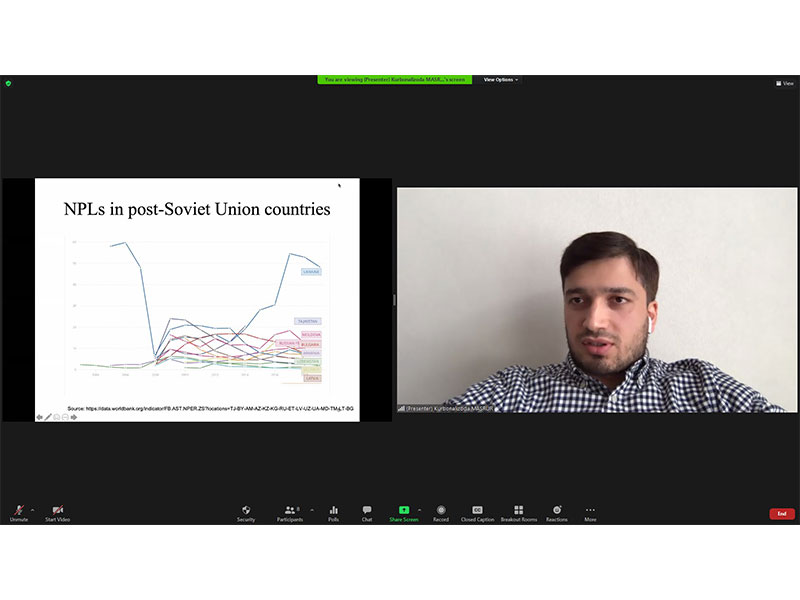Enable Closed Caption
This screenshot has width=800, height=600.
pyautogui.click(x=477, y=513)
